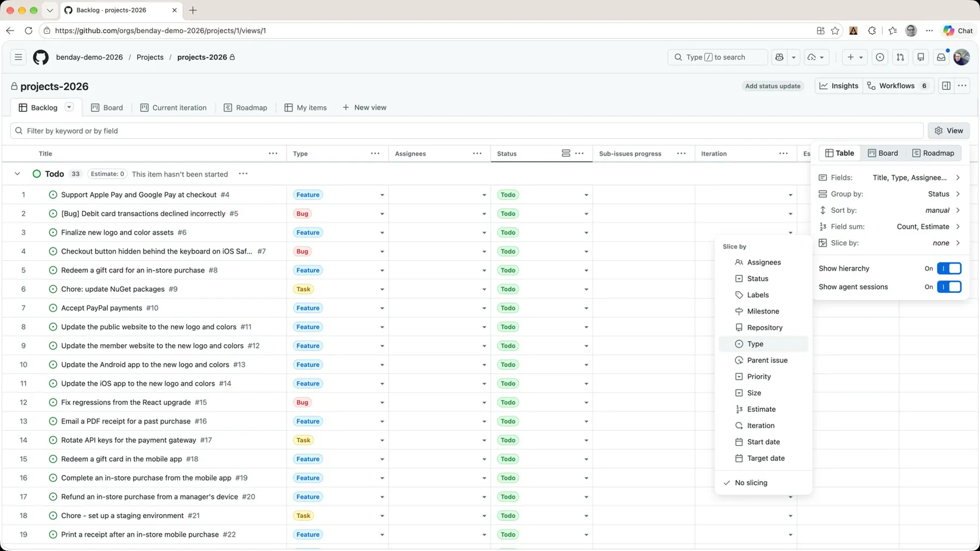
Task: Add a New view
Action: [x=364, y=107]
